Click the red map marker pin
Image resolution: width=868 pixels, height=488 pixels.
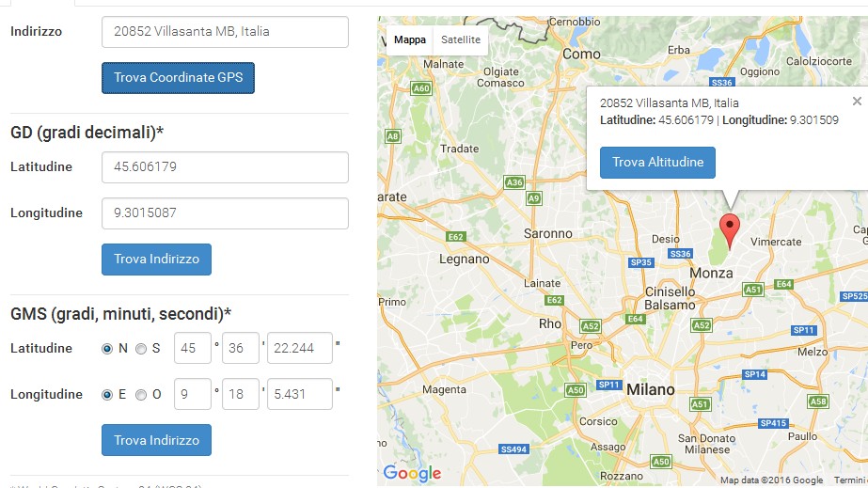[729, 231]
